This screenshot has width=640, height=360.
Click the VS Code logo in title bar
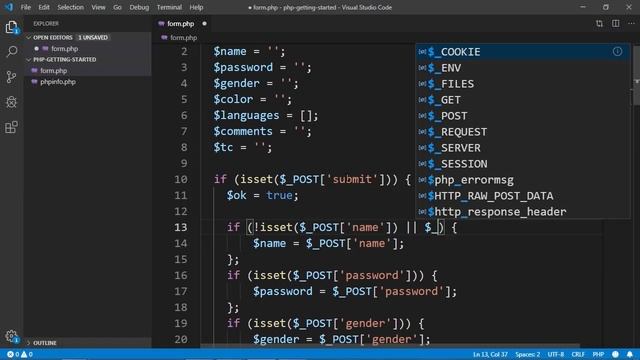9,7
